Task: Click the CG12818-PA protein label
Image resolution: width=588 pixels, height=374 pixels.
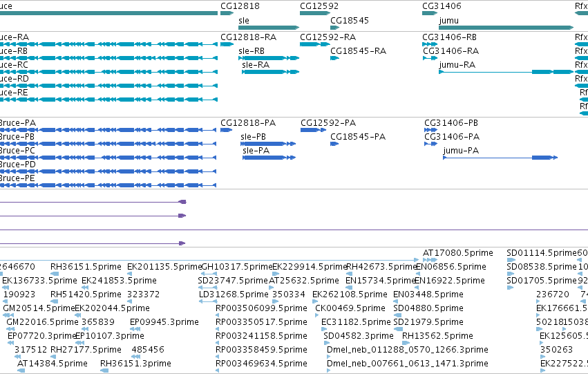Action: tap(248, 123)
